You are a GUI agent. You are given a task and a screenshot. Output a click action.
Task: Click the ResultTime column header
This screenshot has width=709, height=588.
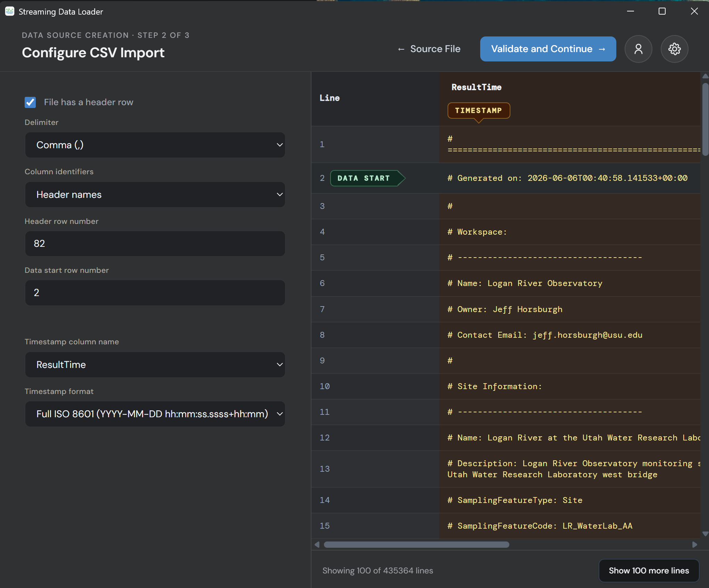pyautogui.click(x=476, y=87)
